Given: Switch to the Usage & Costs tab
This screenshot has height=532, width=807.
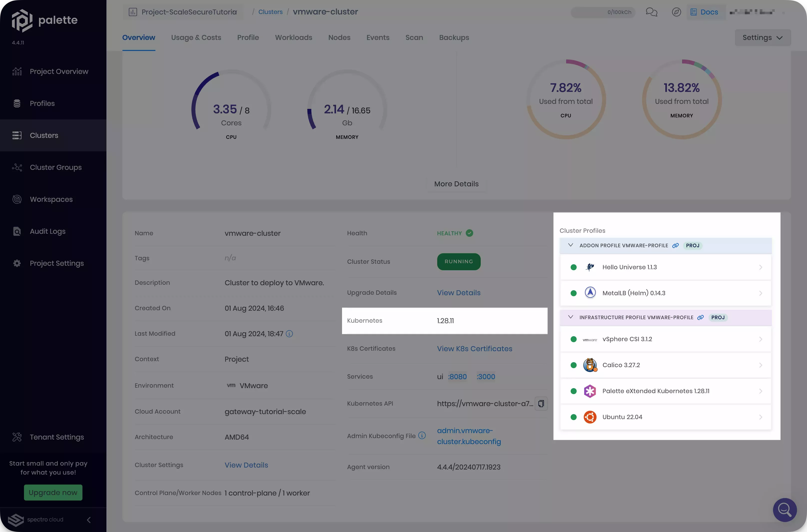Looking at the screenshot, I should click(x=196, y=37).
